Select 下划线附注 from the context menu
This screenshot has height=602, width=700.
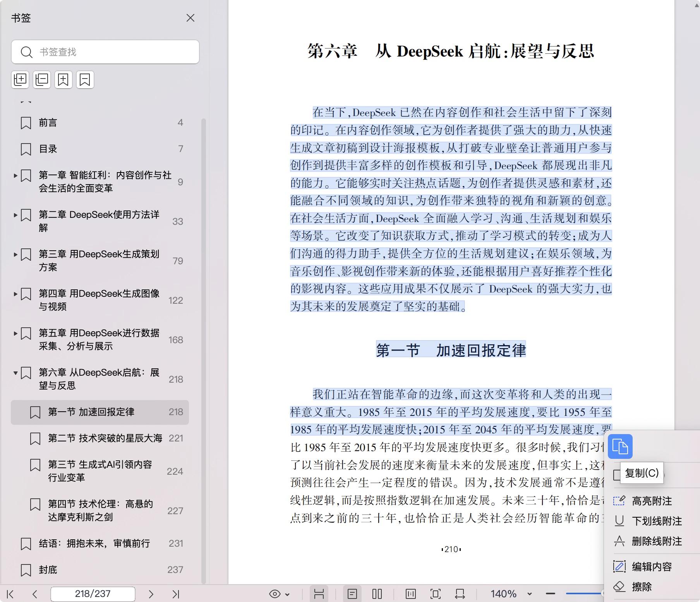tap(657, 521)
